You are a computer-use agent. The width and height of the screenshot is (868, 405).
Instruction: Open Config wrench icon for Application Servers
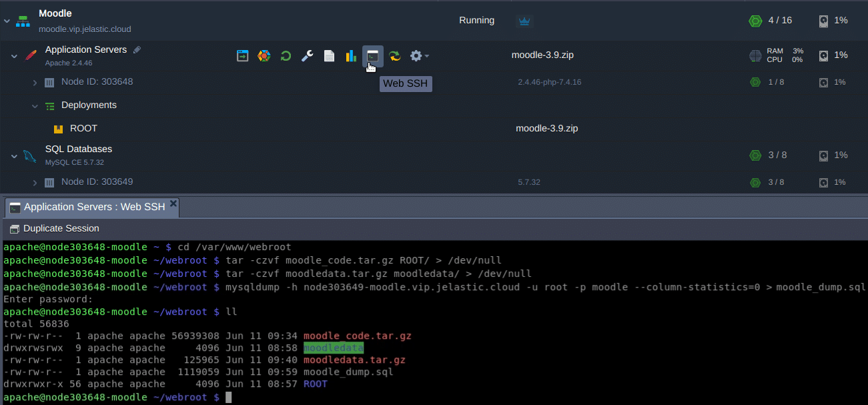tap(307, 56)
